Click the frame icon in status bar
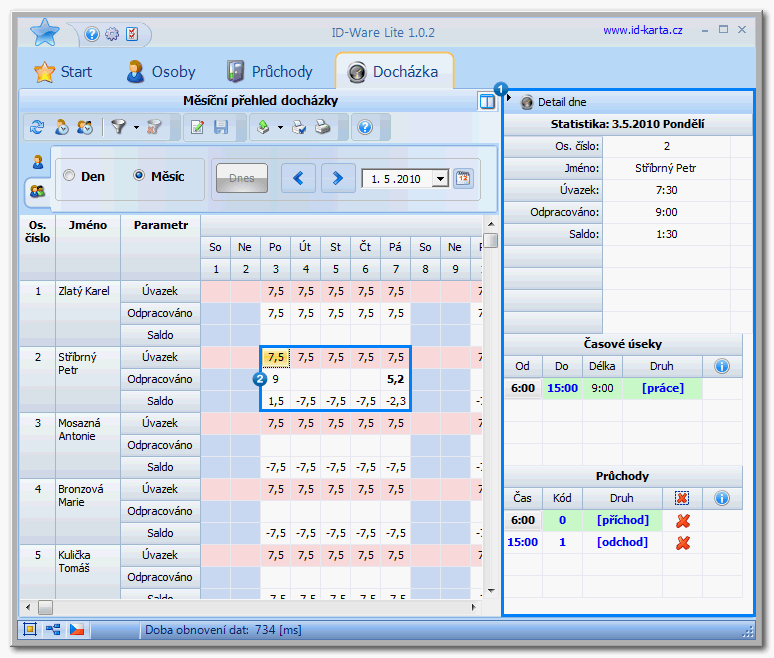This screenshot has width=774, height=658. (x=30, y=629)
